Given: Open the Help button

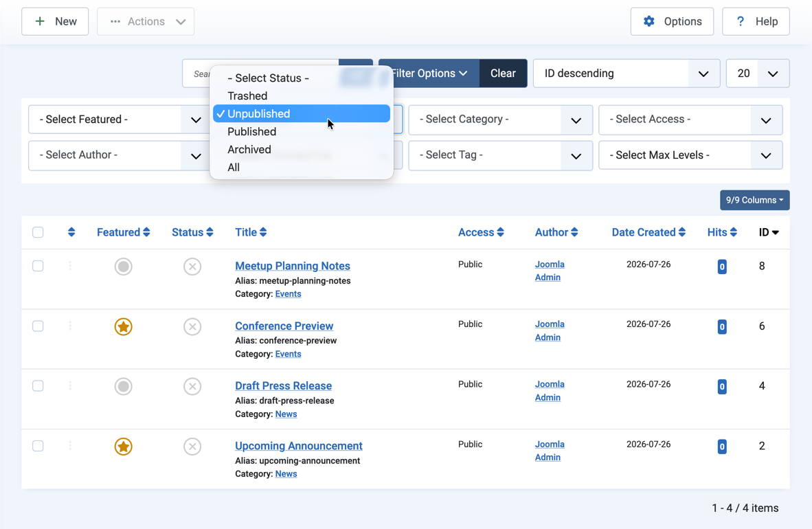Looking at the screenshot, I should click(x=756, y=21).
